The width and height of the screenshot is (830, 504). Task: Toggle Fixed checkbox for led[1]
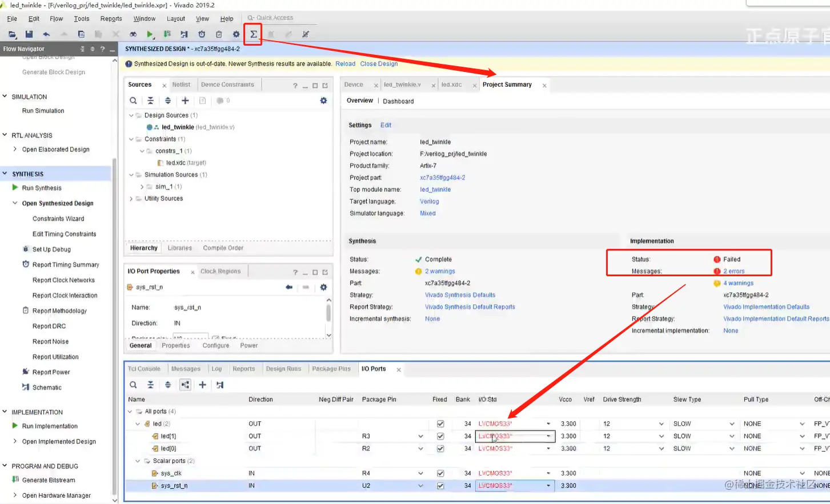point(440,436)
